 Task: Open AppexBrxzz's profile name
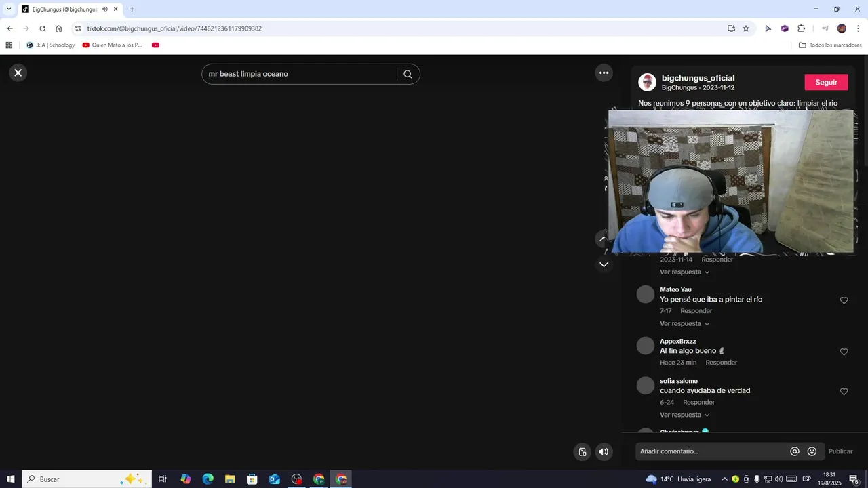(x=678, y=341)
